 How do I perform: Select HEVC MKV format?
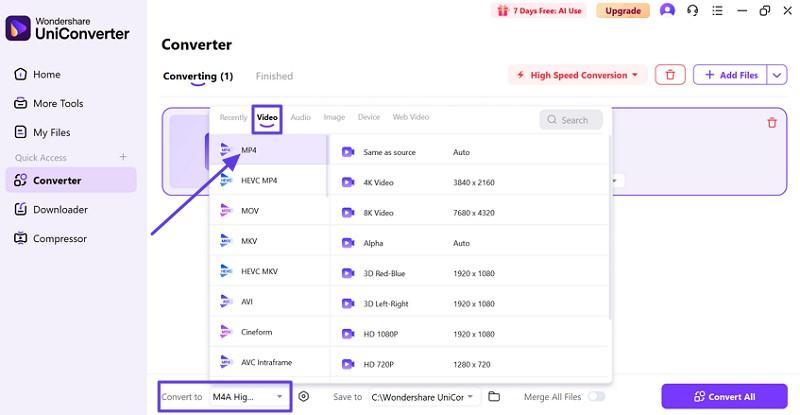click(x=269, y=271)
